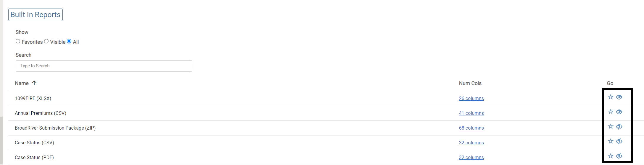Viewport: 644px width, 165px height.
Task: Show the BroadRiver Submission Package report
Action: click(x=619, y=127)
